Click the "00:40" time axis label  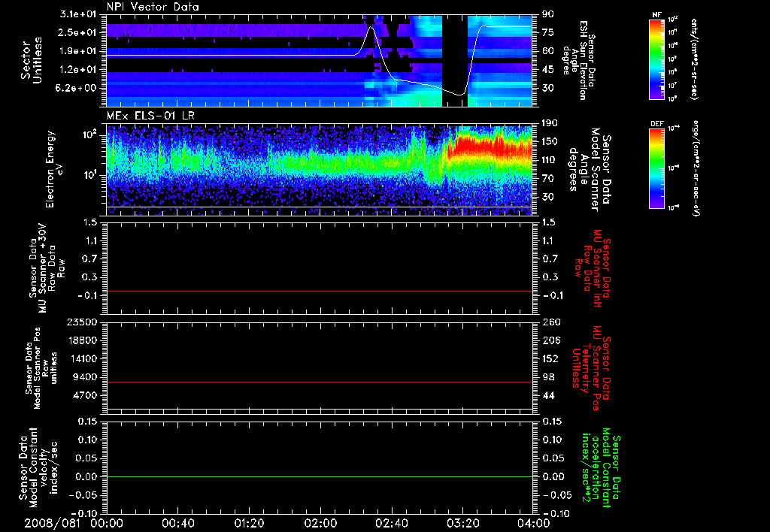tap(177, 523)
